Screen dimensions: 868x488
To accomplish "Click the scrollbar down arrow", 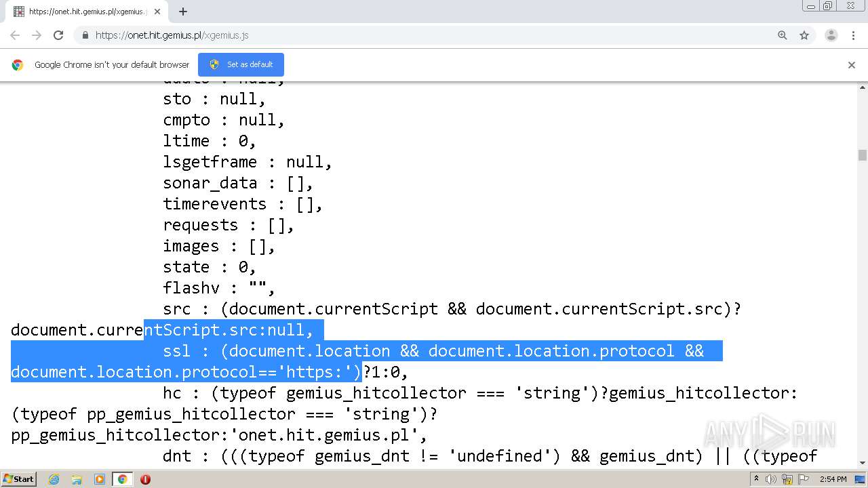I will 863,463.
